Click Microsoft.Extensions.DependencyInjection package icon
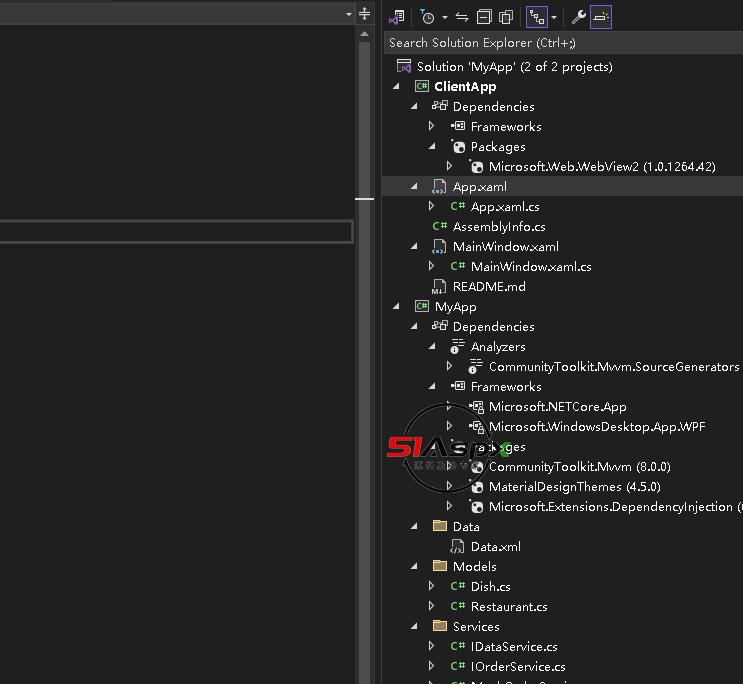This screenshot has height=684, width=743. tap(476, 506)
